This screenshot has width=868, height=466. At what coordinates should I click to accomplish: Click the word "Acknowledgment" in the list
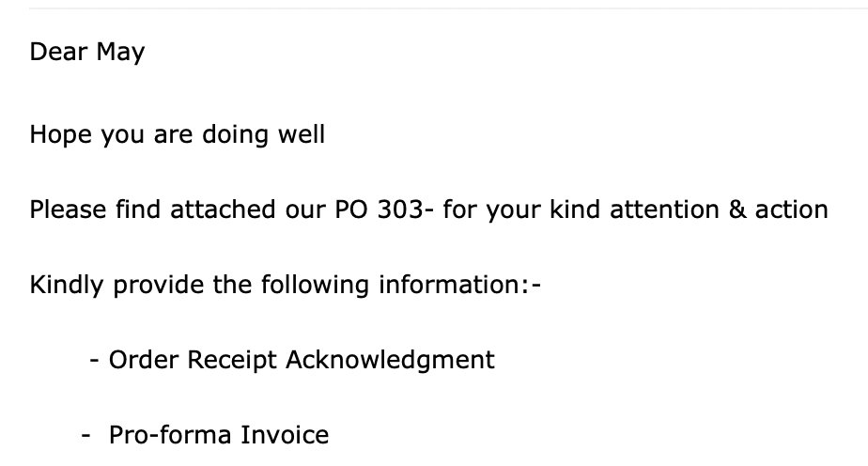[390, 362]
